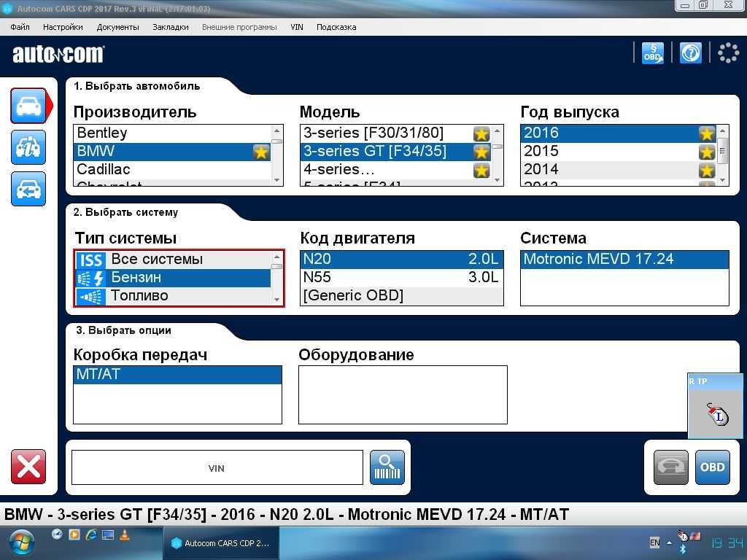Open the Документы menu
This screenshot has height=560, width=747.
click(x=117, y=27)
